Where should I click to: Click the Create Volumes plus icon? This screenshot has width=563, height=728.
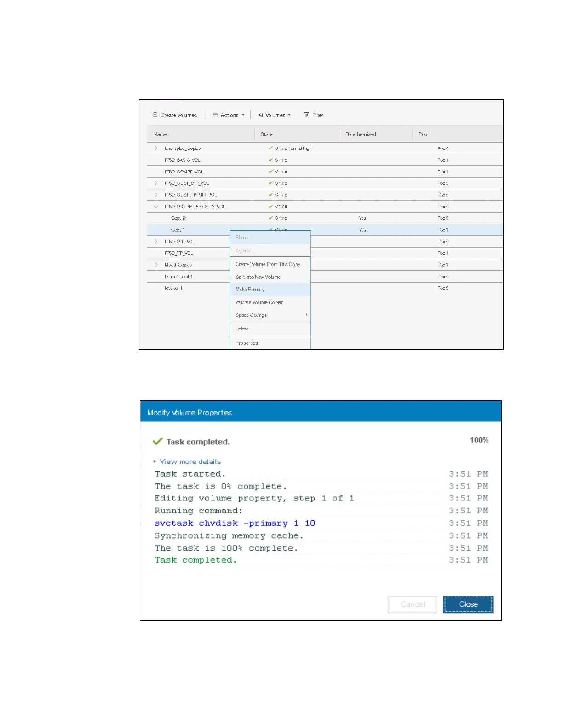155,115
